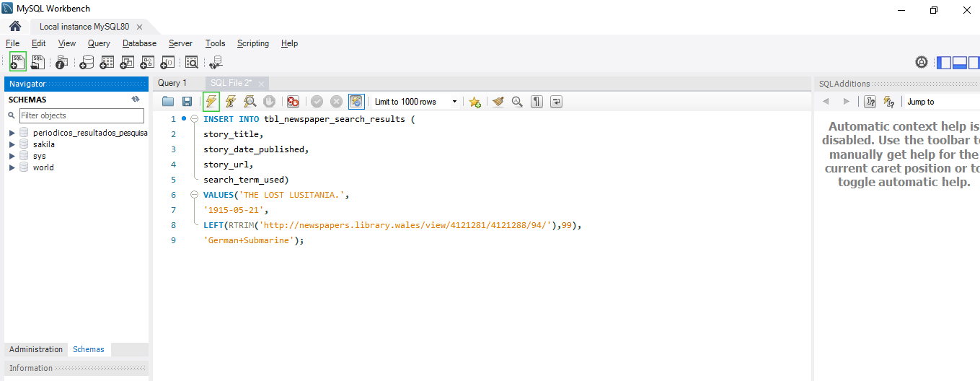Image resolution: width=980 pixels, height=381 pixels.
Task: Open the create new schema icon
Action: 87,63
